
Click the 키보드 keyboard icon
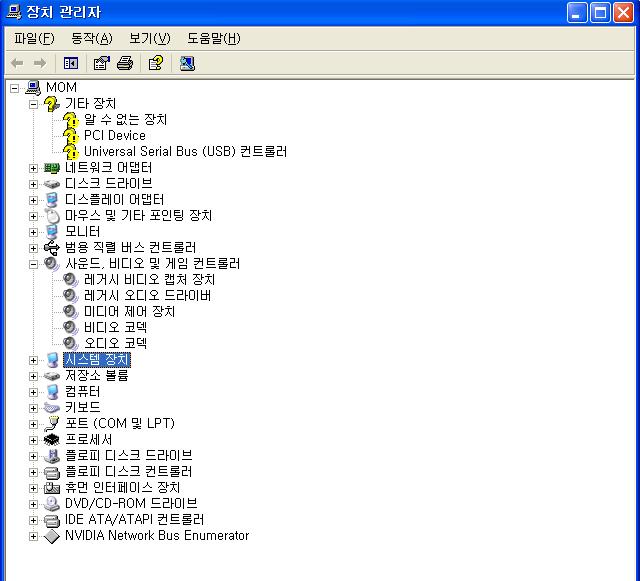click(52, 407)
